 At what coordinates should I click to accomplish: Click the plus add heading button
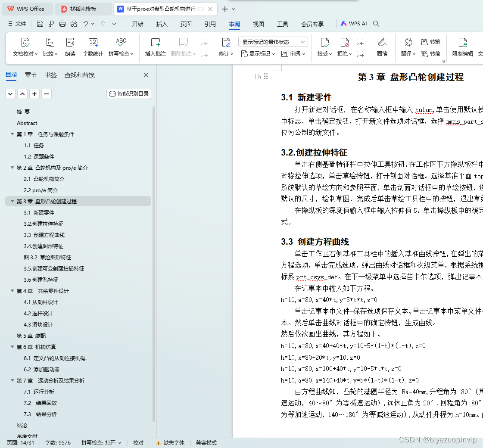(34, 94)
